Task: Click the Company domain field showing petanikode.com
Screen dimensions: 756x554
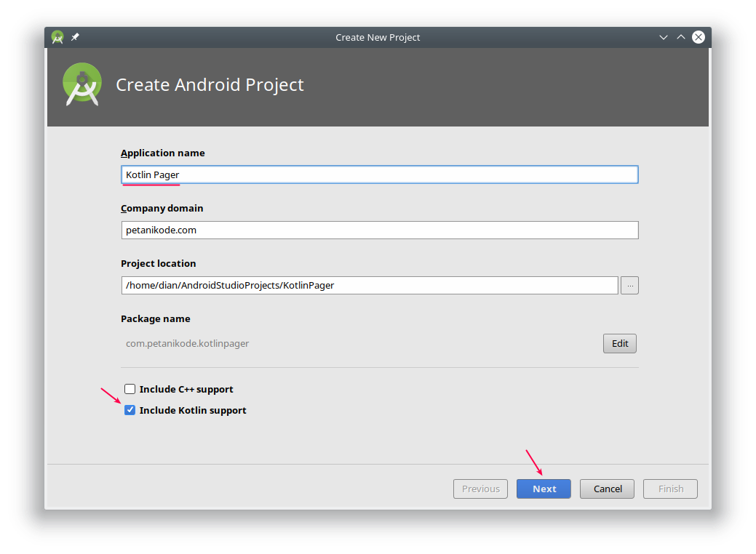Action: tap(379, 230)
